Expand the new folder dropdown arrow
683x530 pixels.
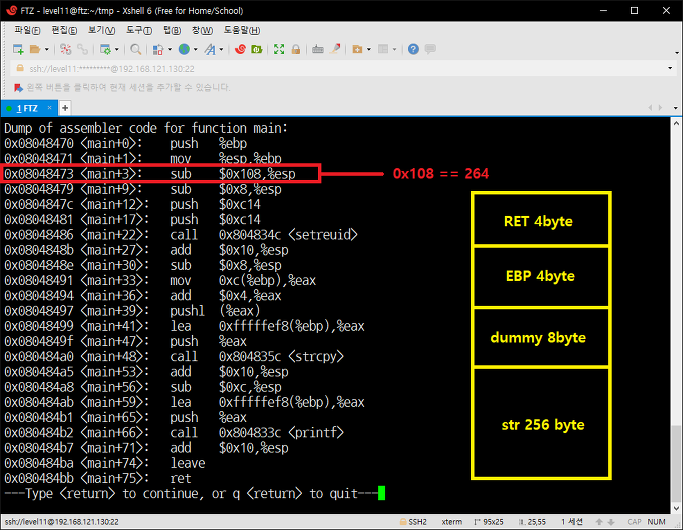click(x=369, y=50)
